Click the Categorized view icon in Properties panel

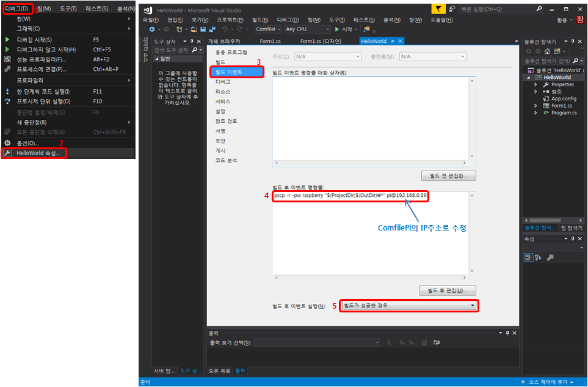(x=529, y=257)
